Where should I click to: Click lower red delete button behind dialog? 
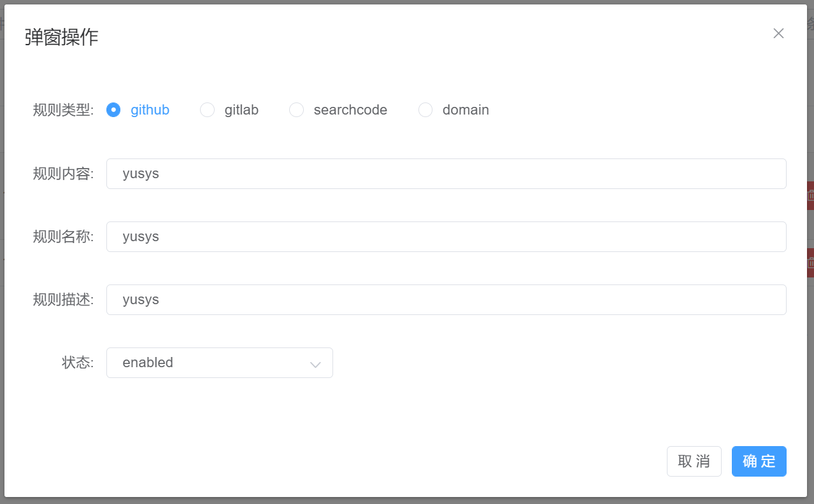(x=810, y=262)
